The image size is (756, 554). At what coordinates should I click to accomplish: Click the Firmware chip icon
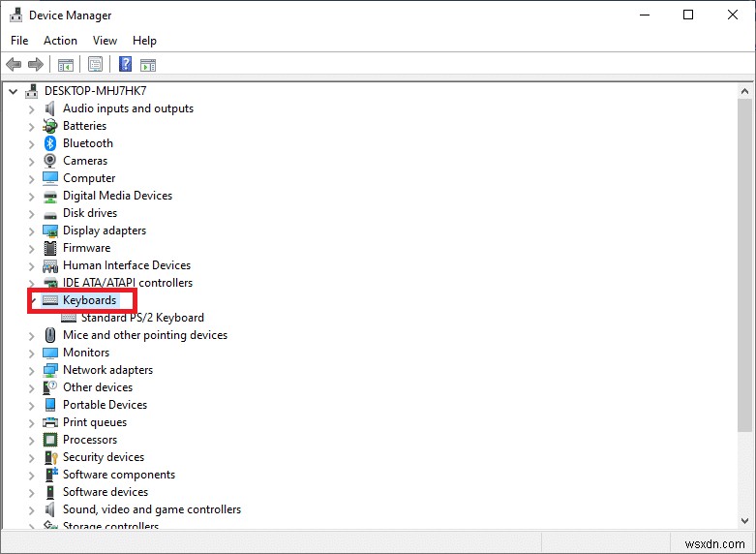[50, 248]
